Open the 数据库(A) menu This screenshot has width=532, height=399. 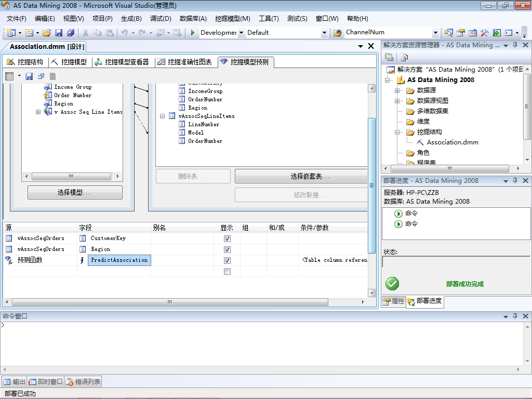193,19
